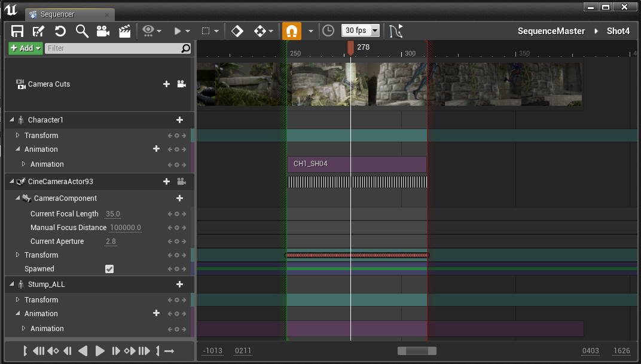Open the 30 fps frame rate dropdown
The image size is (641, 364).
(x=359, y=30)
